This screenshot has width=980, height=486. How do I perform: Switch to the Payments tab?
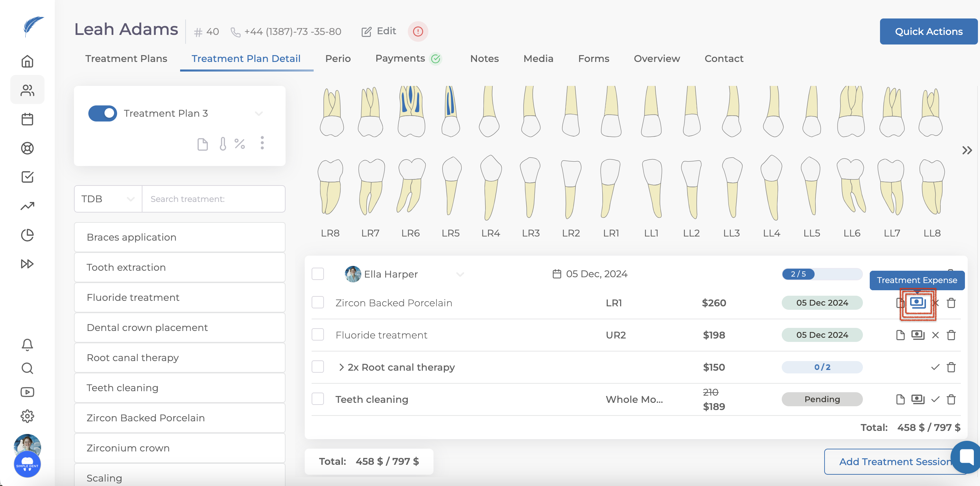pyautogui.click(x=400, y=59)
